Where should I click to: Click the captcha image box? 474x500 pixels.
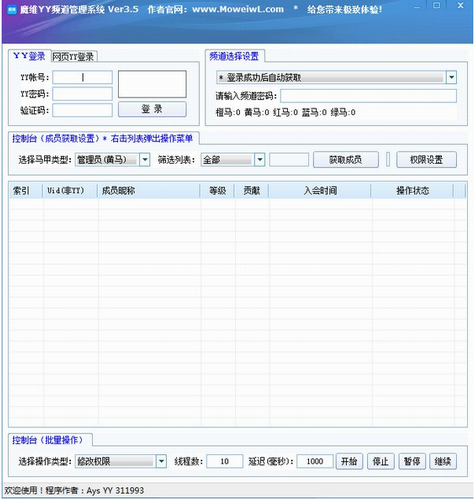click(x=152, y=84)
